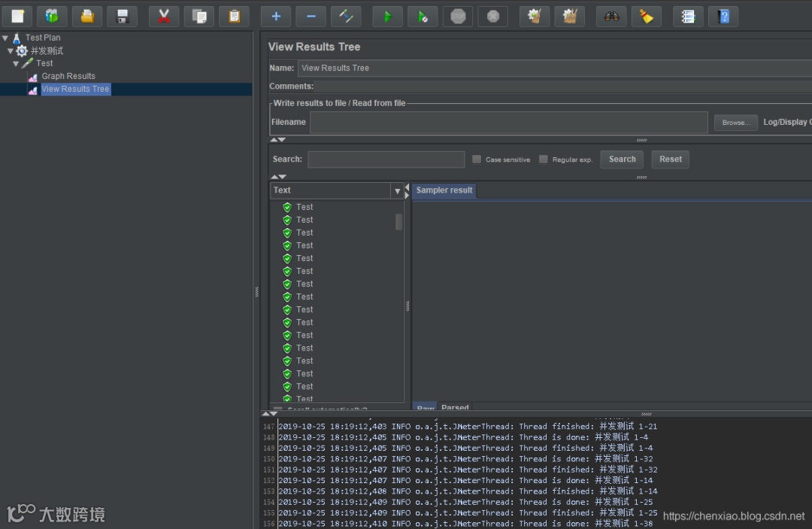Click the plus Expand all icon
The height and width of the screenshot is (529, 812).
coord(276,17)
